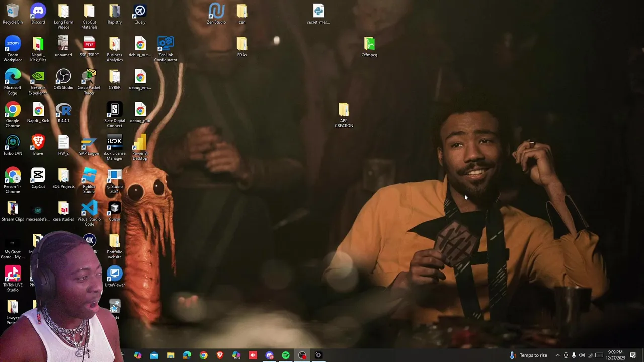
Task: Launch OBS Studio desktop shortcut
Action: (63, 79)
